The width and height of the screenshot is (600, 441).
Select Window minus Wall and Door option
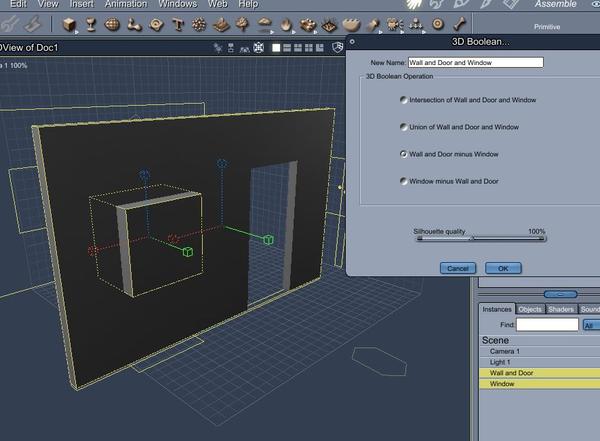[x=403, y=181]
